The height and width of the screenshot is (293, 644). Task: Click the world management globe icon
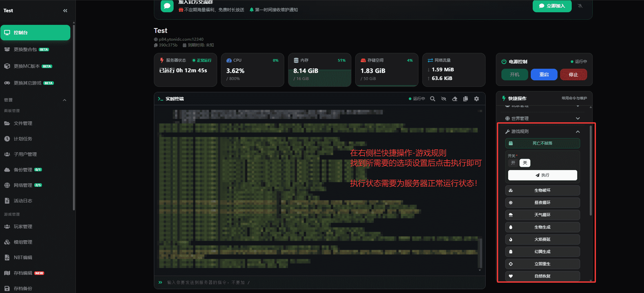click(508, 118)
